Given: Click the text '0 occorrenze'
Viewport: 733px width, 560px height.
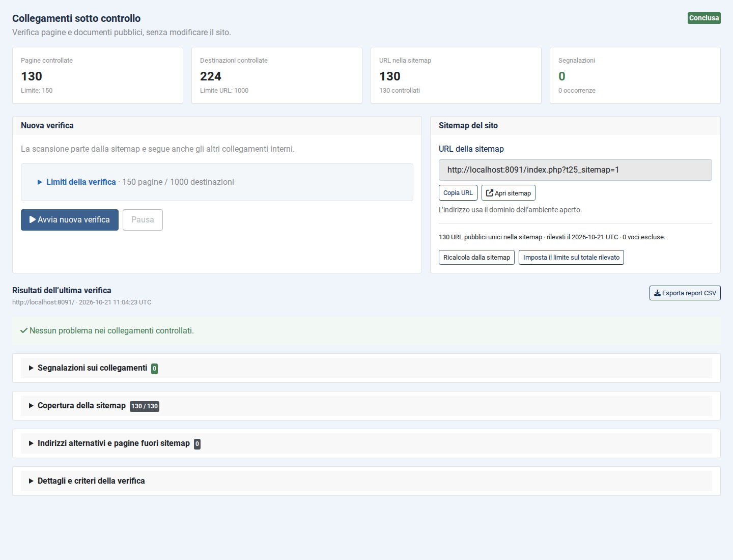Looking at the screenshot, I should tap(577, 91).
